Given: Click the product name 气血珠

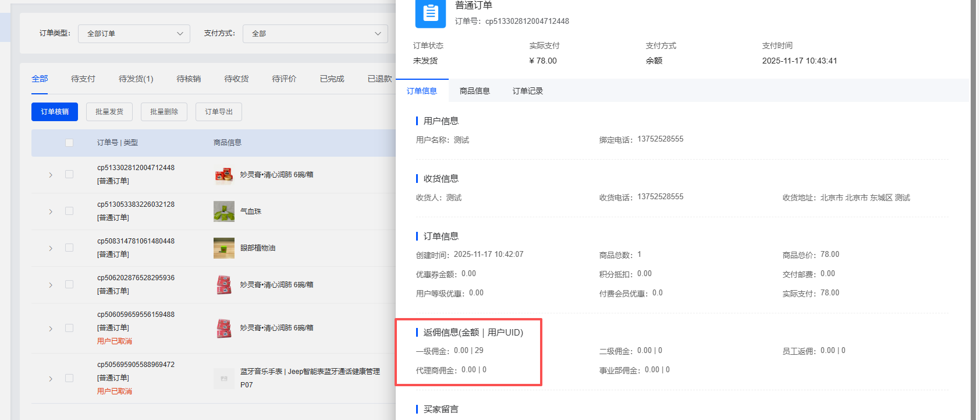Looking at the screenshot, I should click(251, 211).
